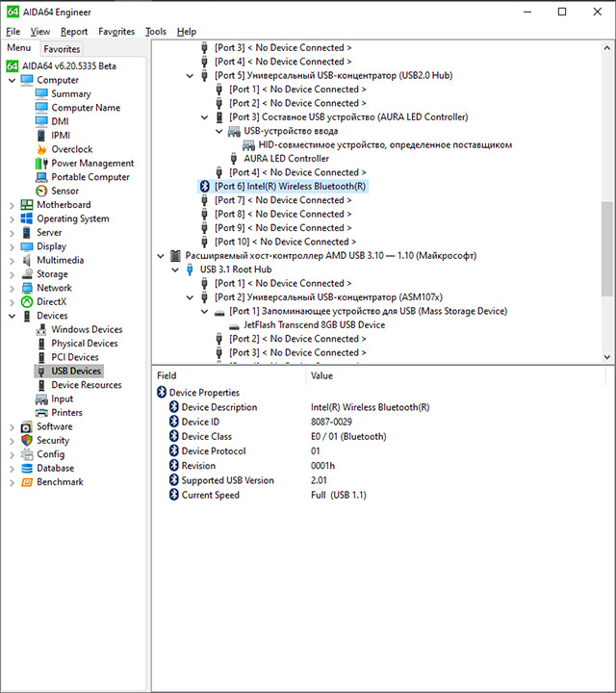This screenshot has width=616, height=693.
Task: Collapse the Port 2 ASM107x hub node
Action: click(x=190, y=297)
